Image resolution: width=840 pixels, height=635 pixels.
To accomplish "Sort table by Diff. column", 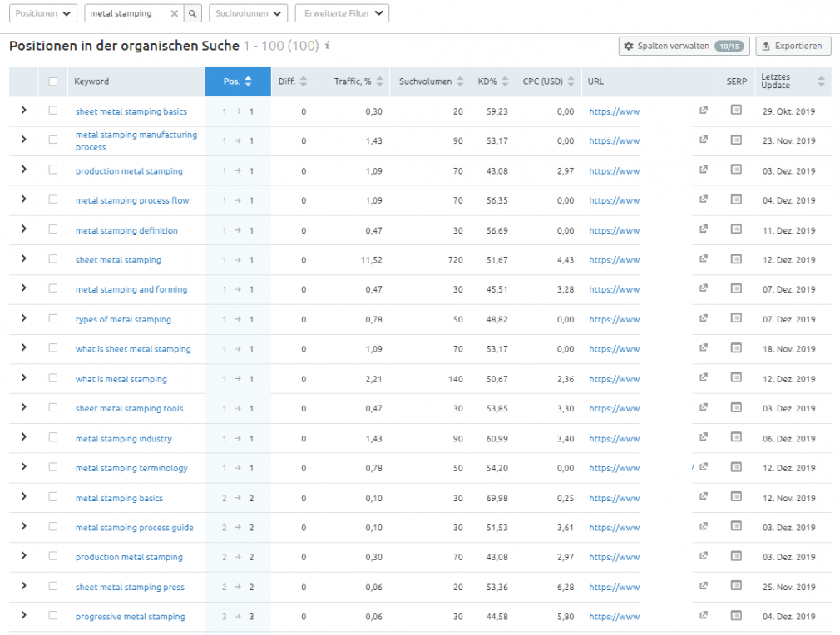I will tap(293, 81).
